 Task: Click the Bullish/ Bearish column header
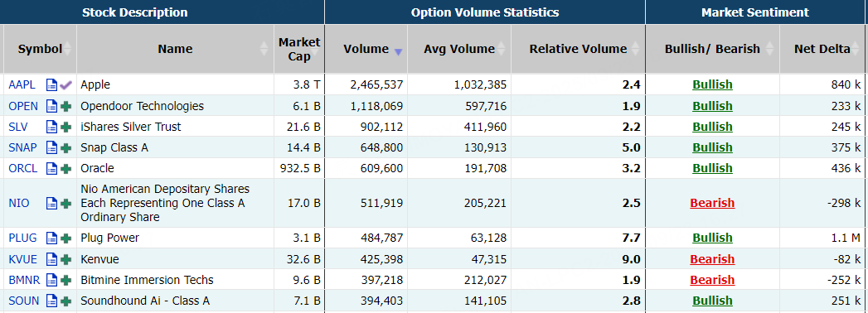[x=712, y=49]
